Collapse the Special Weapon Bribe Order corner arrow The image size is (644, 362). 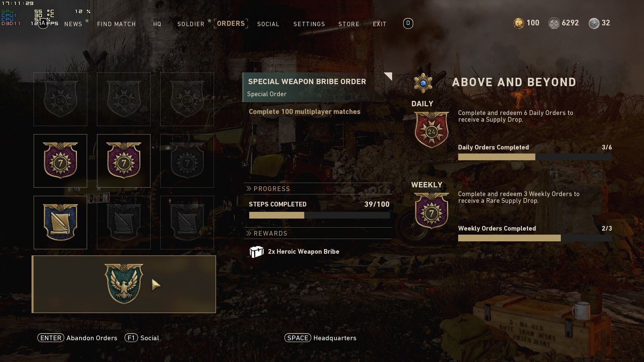388,76
